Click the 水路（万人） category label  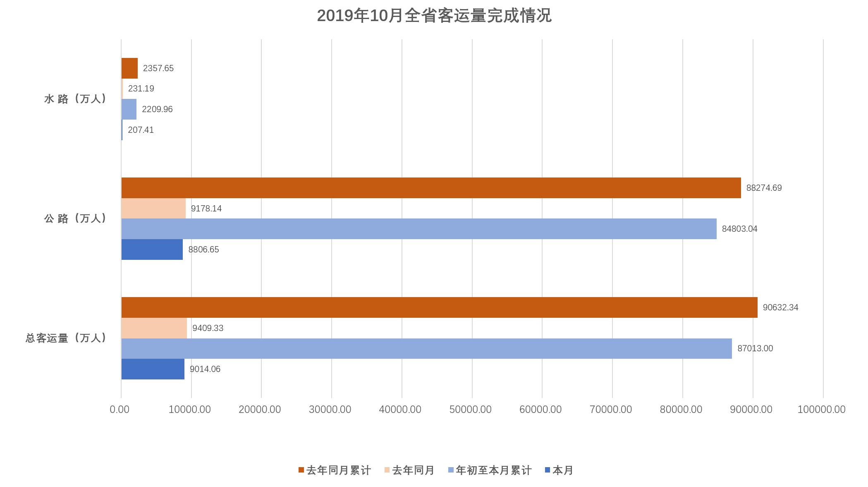pyautogui.click(x=75, y=99)
